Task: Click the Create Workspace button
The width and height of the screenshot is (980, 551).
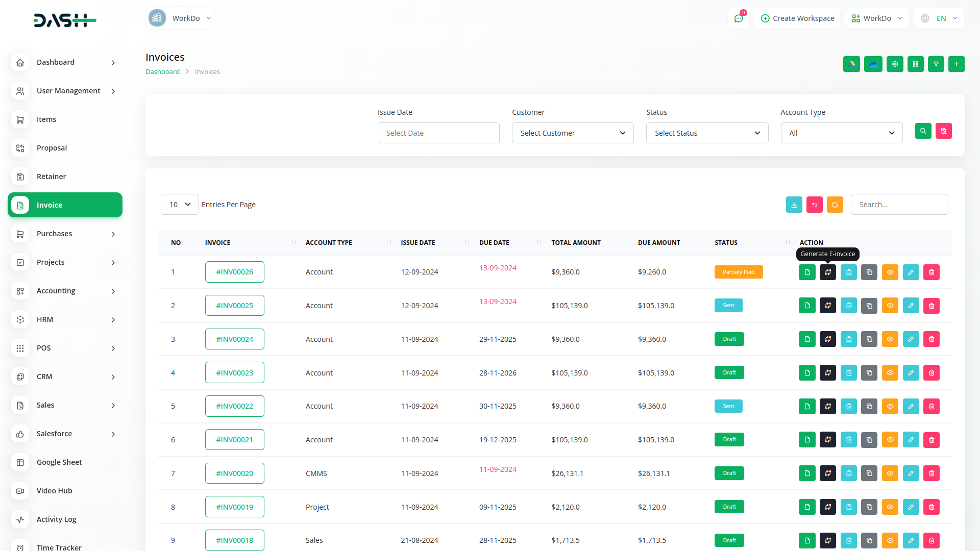Action: click(797, 18)
